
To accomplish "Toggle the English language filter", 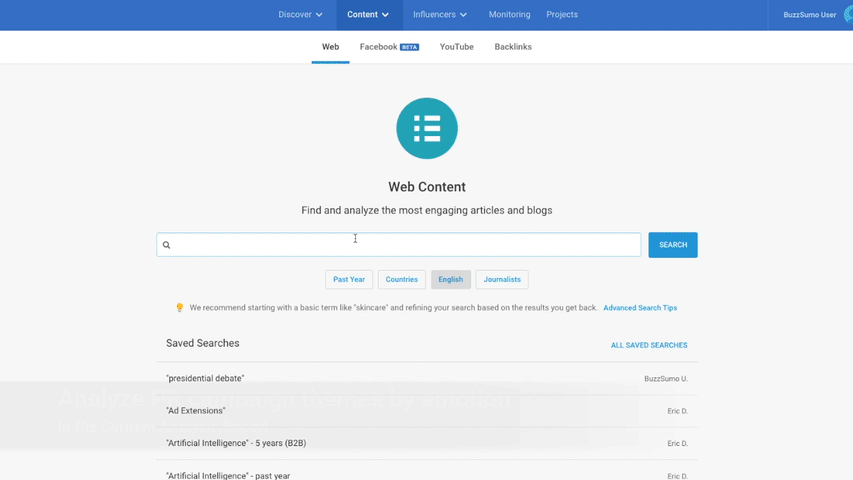I will click(x=451, y=280).
